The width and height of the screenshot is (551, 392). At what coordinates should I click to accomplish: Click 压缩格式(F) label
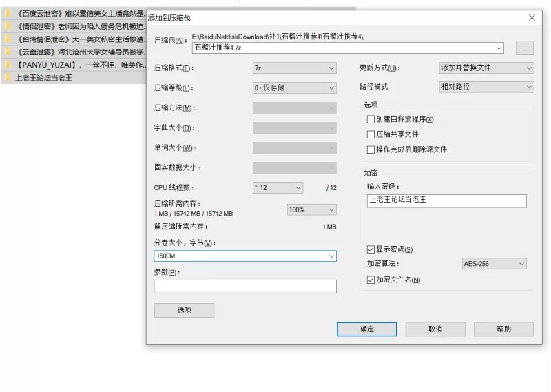coord(174,68)
